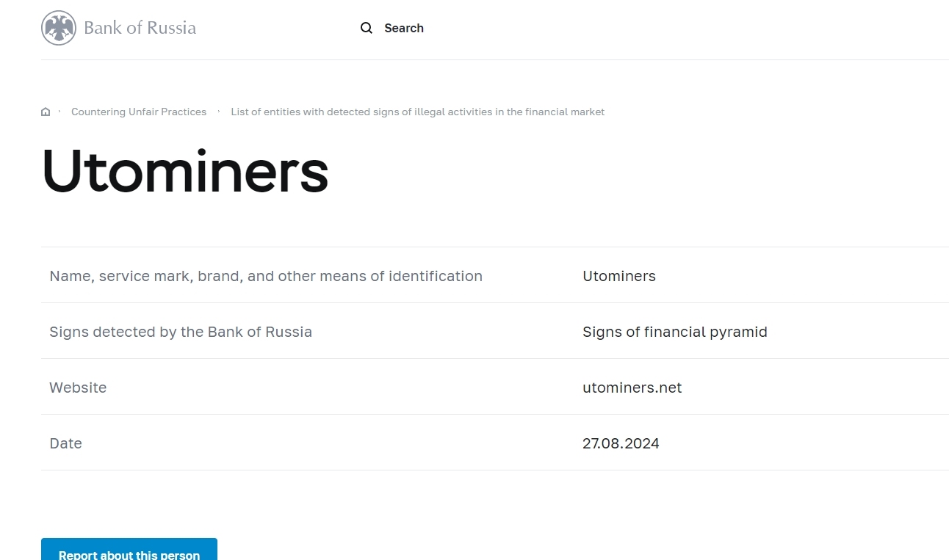Viewport: 949px width, 560px height.
Task: Click the 27.08.2024 date value
Action: 621,443
